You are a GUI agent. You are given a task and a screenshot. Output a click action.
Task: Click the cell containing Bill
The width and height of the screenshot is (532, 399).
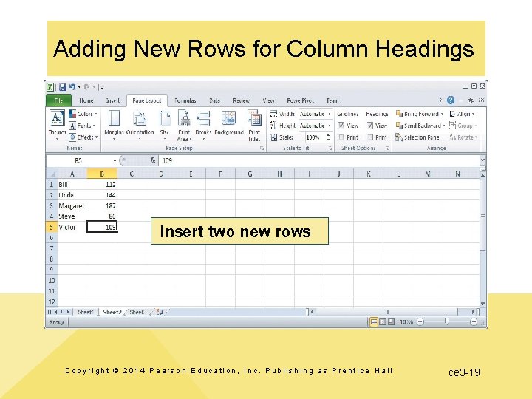point(72,184)
